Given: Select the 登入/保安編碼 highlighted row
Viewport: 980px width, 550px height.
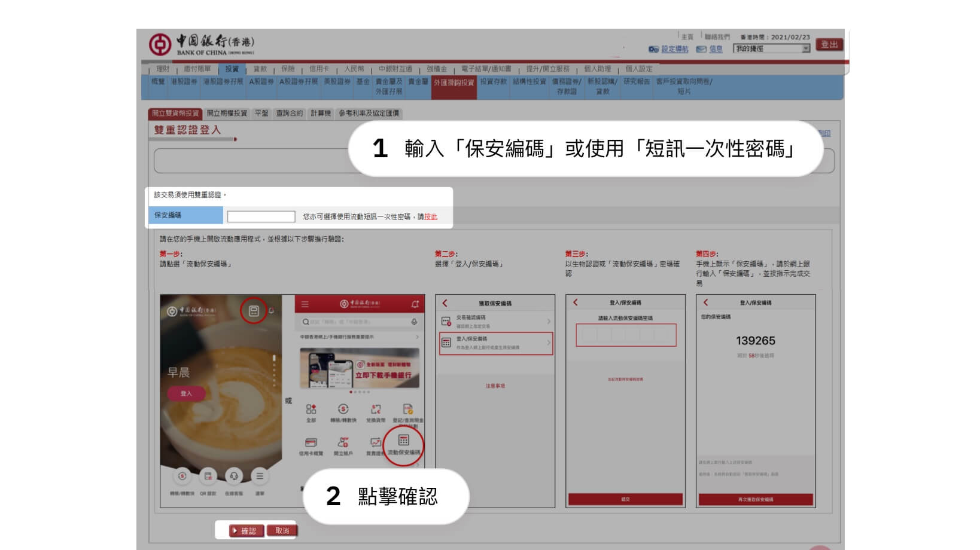Looking at the screenshot, I should point(496,343).
